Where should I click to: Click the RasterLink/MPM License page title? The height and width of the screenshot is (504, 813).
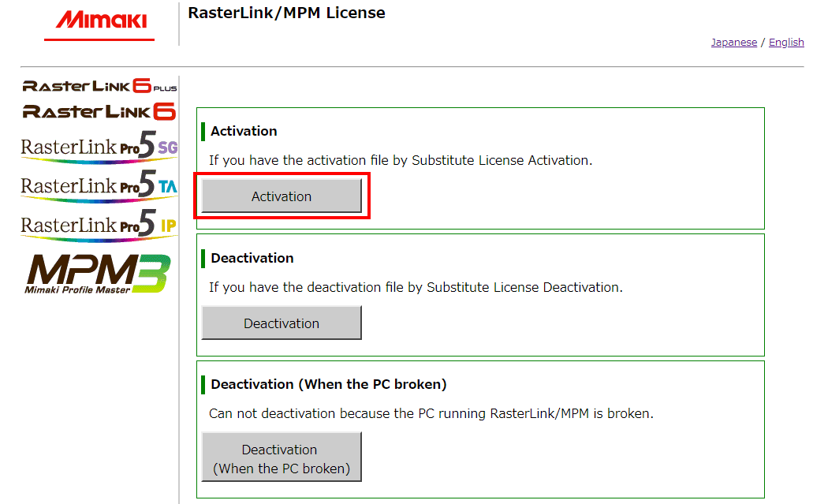click(x=286, y=13)
